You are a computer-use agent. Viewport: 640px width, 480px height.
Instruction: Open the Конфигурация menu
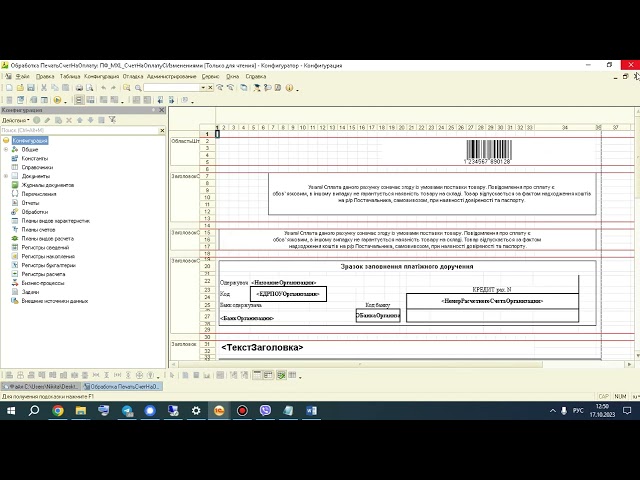(x=101, y=76)
